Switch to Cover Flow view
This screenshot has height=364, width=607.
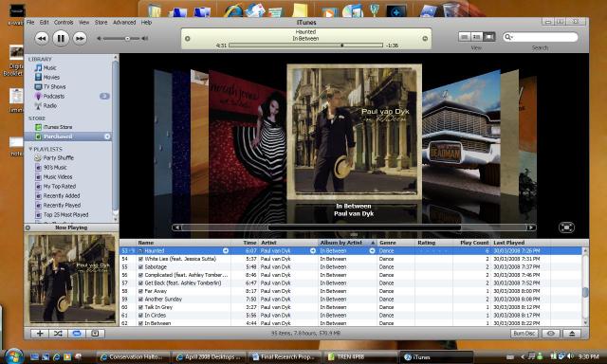(489, 37)
